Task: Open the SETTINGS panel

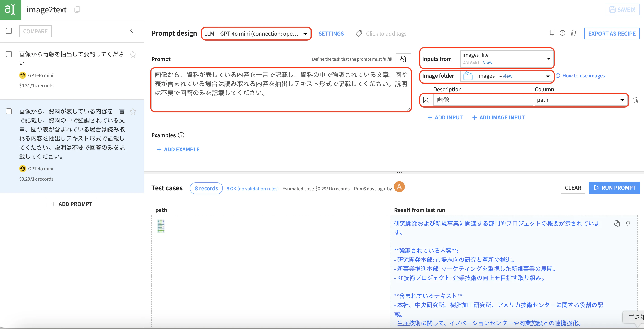Action: point(331,34)
